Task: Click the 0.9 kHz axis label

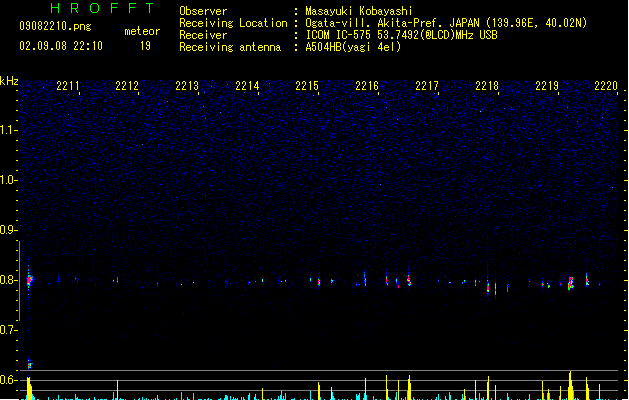Action: pos(8,230)
